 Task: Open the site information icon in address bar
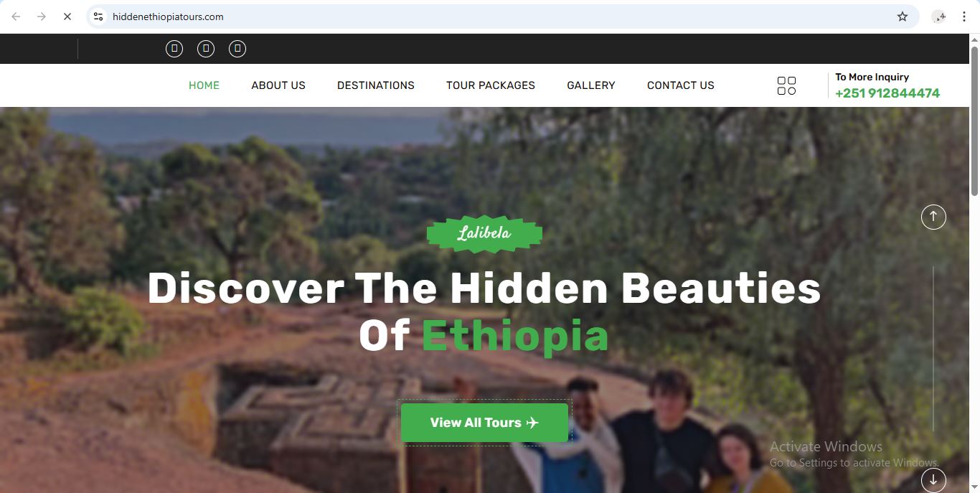99,17
